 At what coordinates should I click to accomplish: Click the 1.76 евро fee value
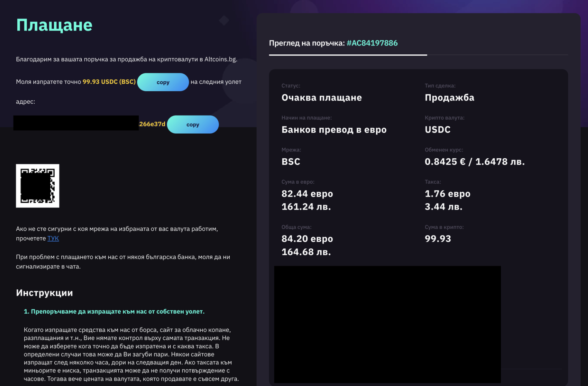click(447, 194)
